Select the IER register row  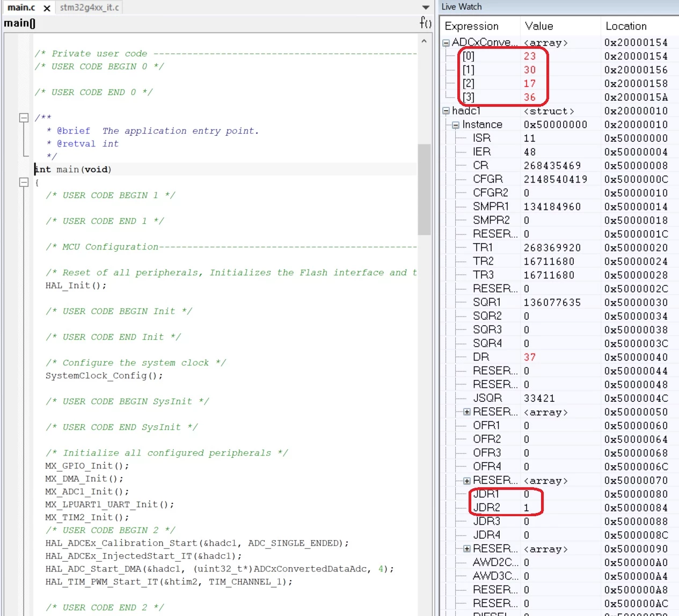point(560,152)
